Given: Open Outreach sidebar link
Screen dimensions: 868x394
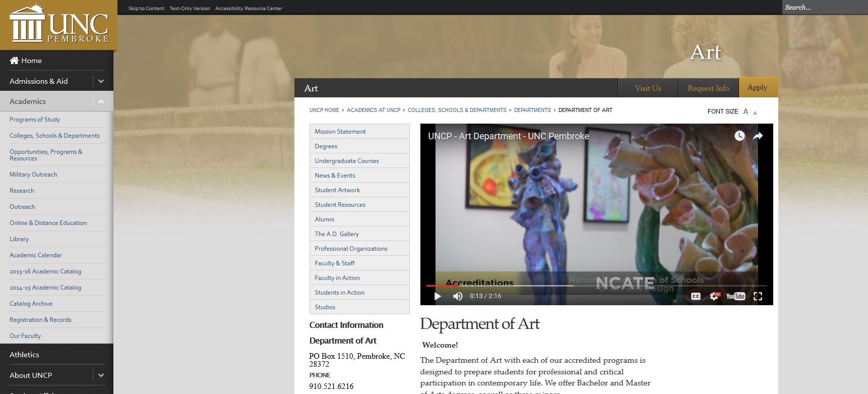Looking at the screenshot, I should coord(22,207).
